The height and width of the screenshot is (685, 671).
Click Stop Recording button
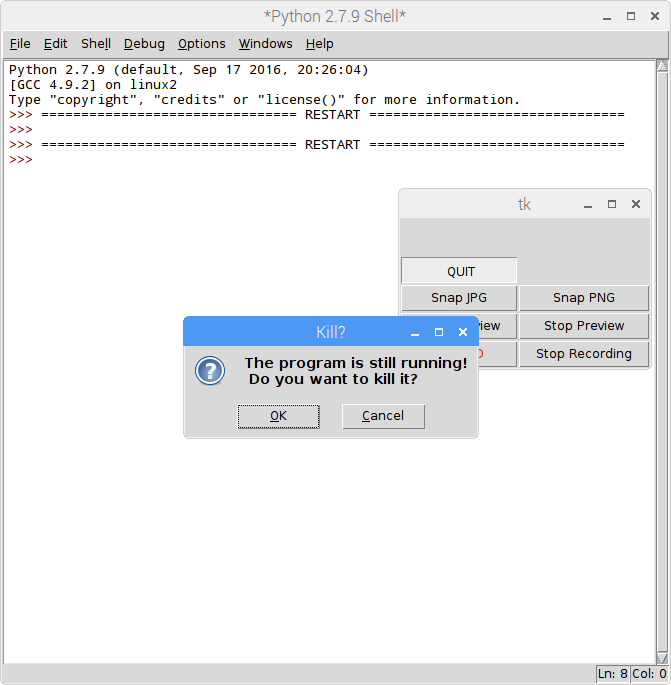(584, 354)
